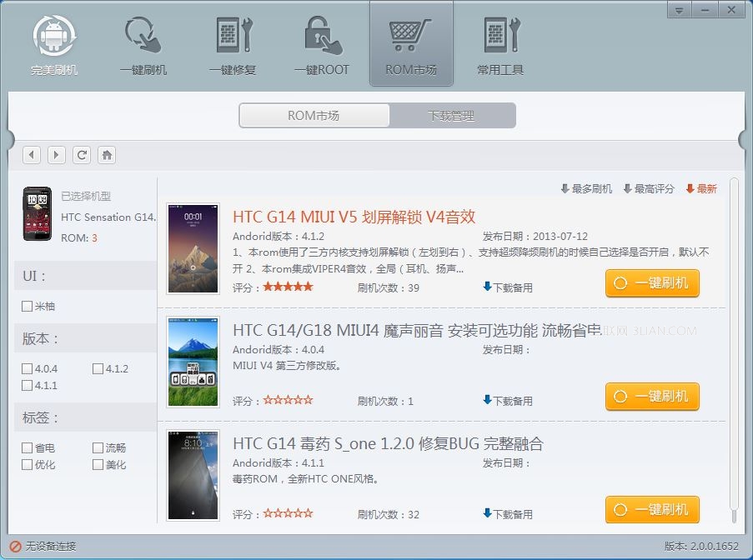Screen dimensions: 753x560
Task: Open the title bar dropdown menu icon
Action: tap(679, 10)
